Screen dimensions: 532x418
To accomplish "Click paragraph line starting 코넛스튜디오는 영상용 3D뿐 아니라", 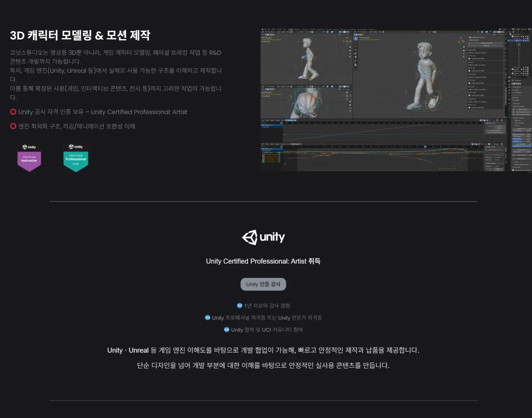I will [x=115, y=57].
